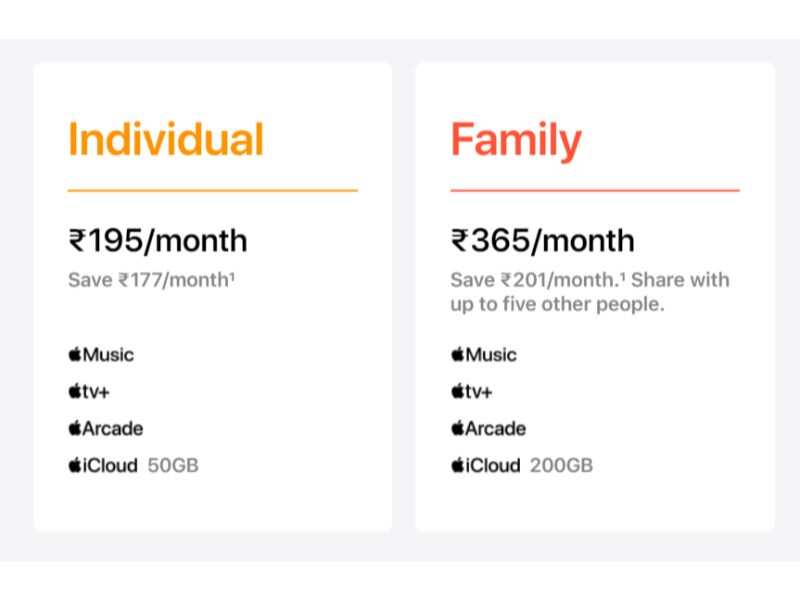Click the Apple Arcade logo in Family plan
The height and width of the screenshot is (600, 800).
pos(488,428)
